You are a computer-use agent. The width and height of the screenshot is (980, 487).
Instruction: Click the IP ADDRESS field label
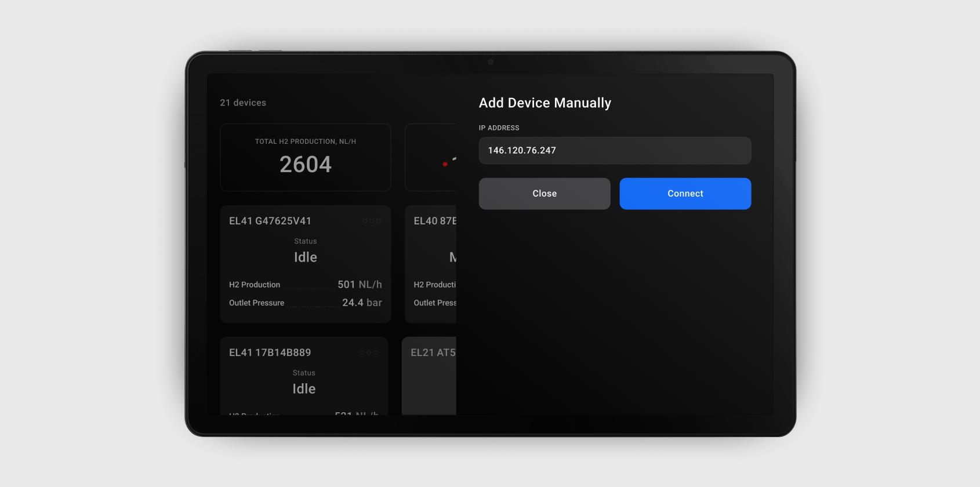[499, 128]
